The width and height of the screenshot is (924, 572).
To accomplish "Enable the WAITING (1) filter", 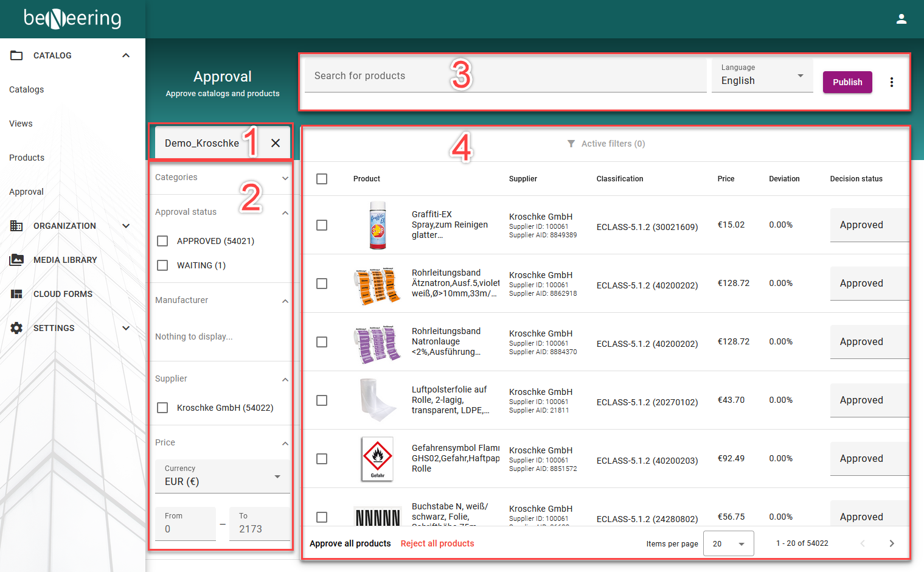I will point(162,265).
